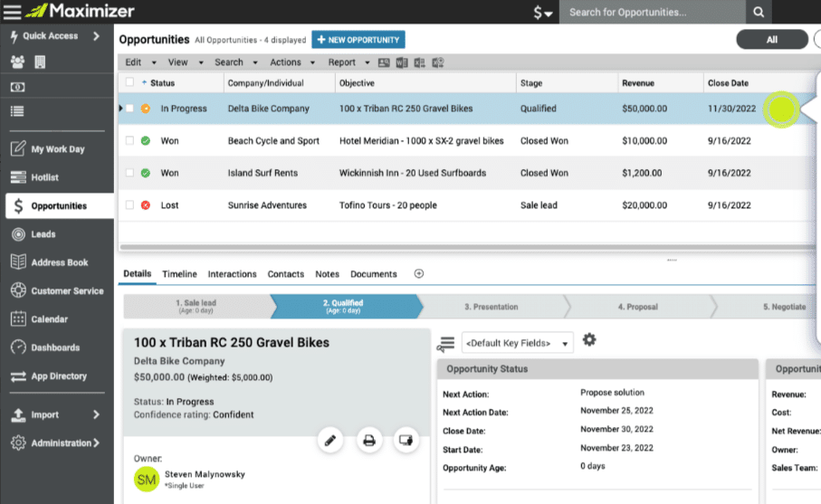The image size is (821, 504).
Task: Open My Work Day
Action: [56, 149]
